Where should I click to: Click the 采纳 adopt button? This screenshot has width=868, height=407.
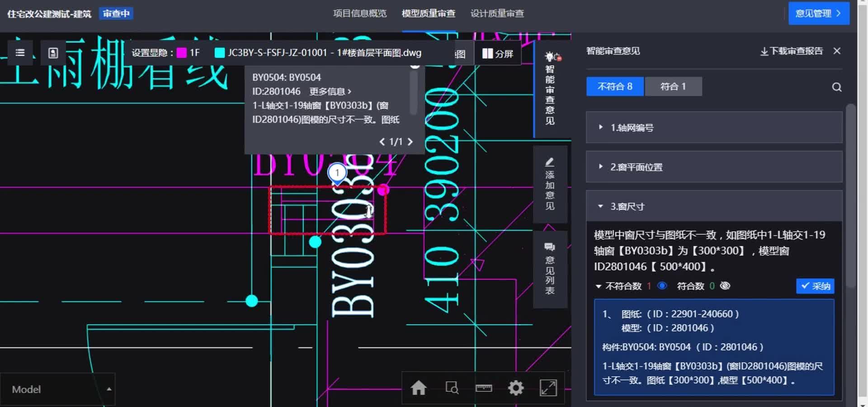click(x=815, y=286)
